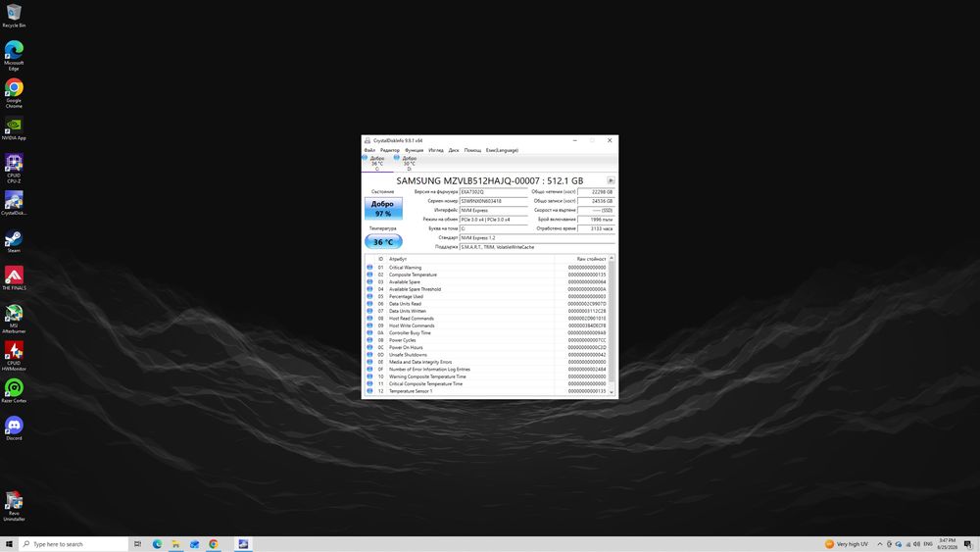980x552 pixels.
Task: Open the taskbar clock and date
Action: [x=947, y=544]
